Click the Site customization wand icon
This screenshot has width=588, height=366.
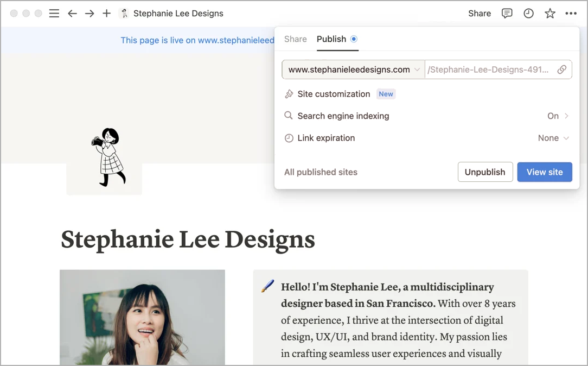coord(288,93)
